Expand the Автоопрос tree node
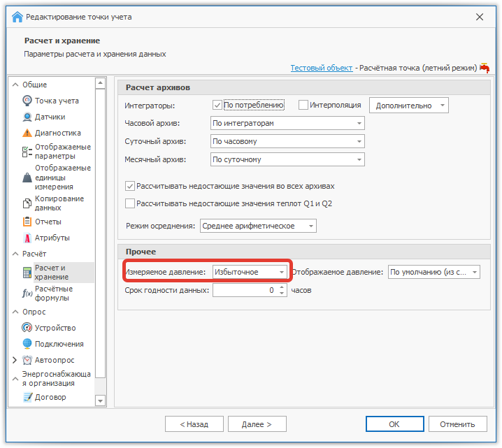 [x=15, y=360]
